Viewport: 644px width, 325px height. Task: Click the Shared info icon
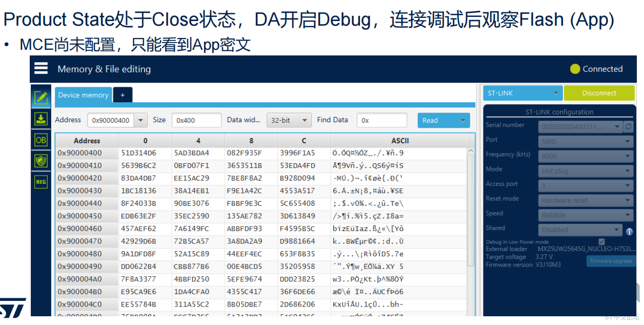click(x=630, y=232)
